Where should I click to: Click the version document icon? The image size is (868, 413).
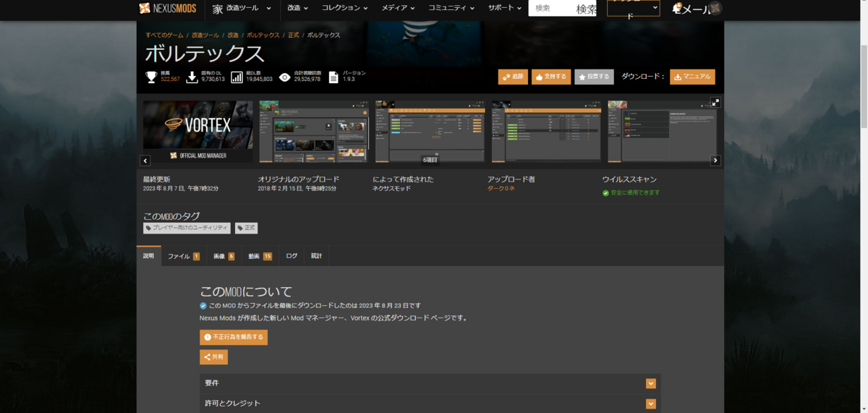coord(333,77)
